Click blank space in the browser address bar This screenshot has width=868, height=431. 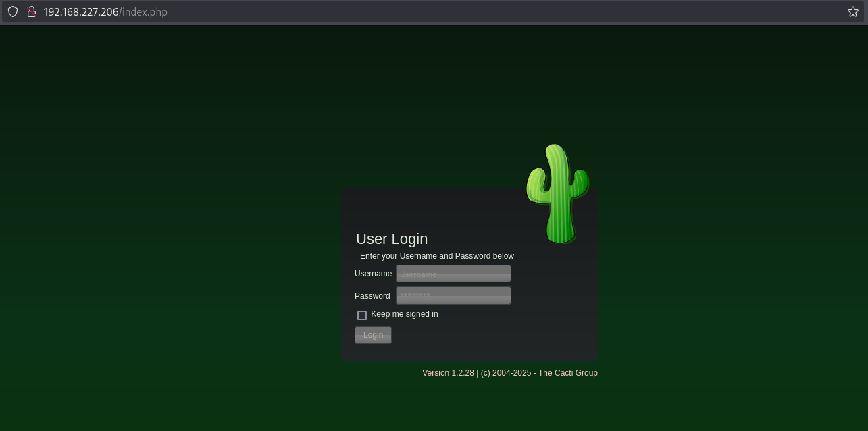(x=473, y=11)
